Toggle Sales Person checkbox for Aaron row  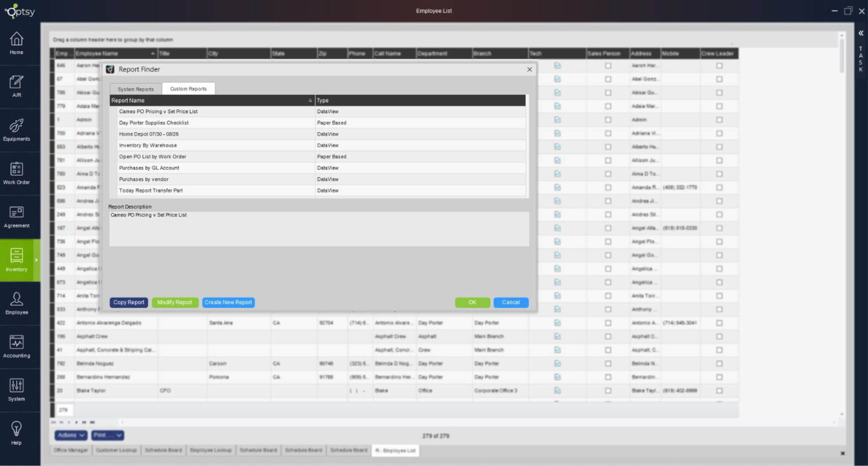pos(608,66)
